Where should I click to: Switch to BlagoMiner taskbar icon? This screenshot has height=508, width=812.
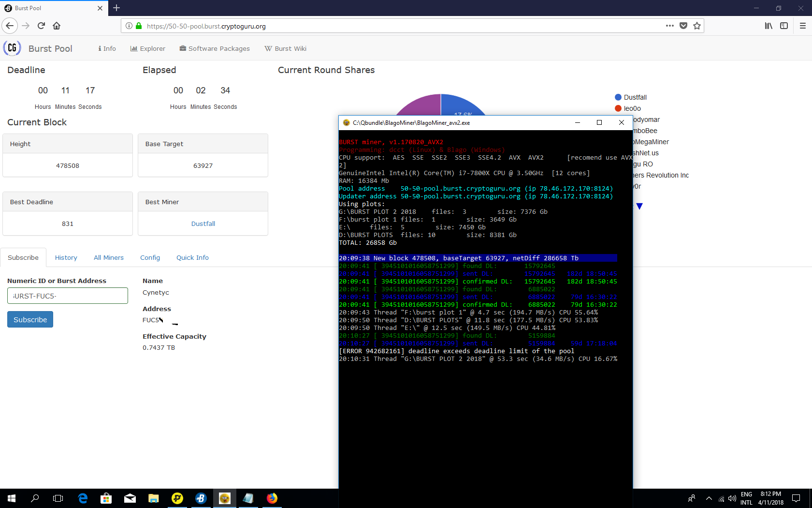coord(225,498)
